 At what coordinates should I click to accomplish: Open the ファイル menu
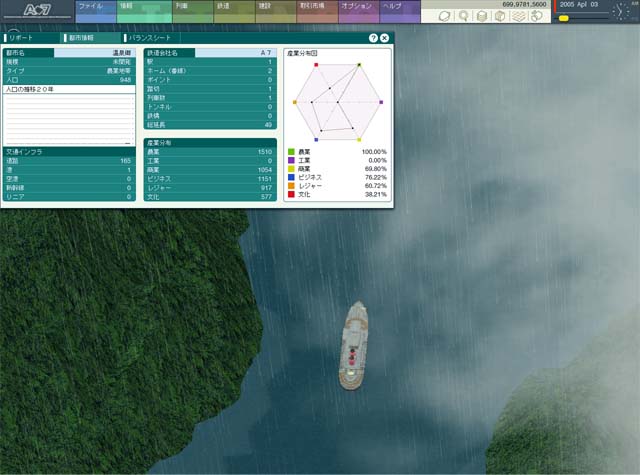pos(96,11)
